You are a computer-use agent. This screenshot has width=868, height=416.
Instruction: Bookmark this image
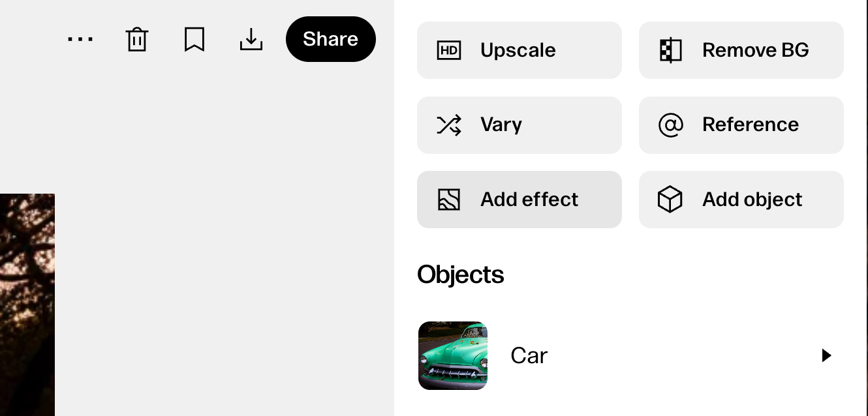tap(194, 39)
